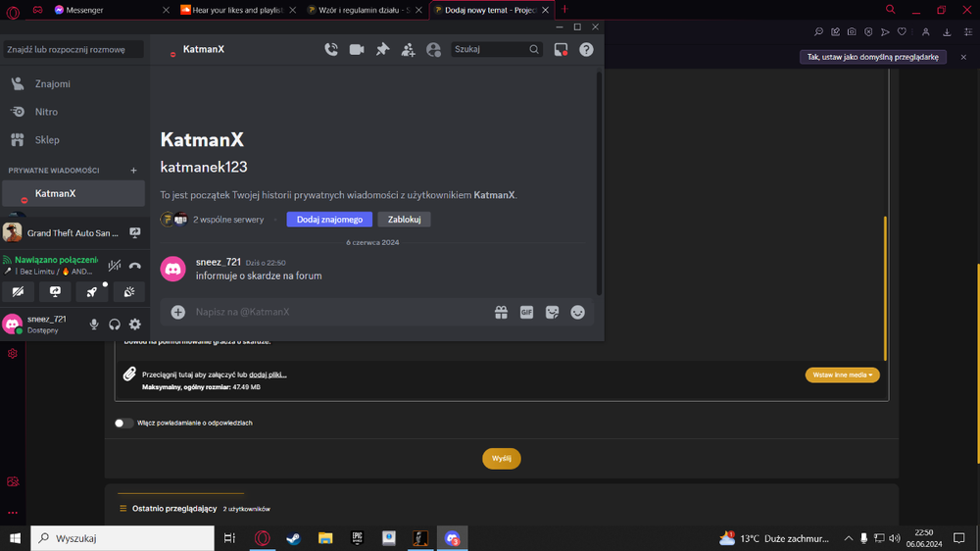This screenshot has height=551, width=980.
Task: Select the KatmanX private conversation
Action: [73, 194]
